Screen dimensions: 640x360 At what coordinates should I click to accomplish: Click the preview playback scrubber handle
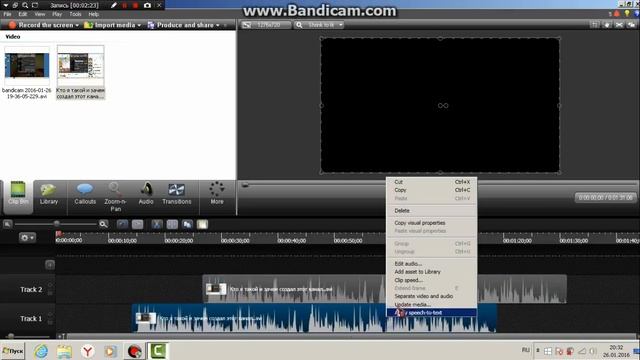[245, 185]
